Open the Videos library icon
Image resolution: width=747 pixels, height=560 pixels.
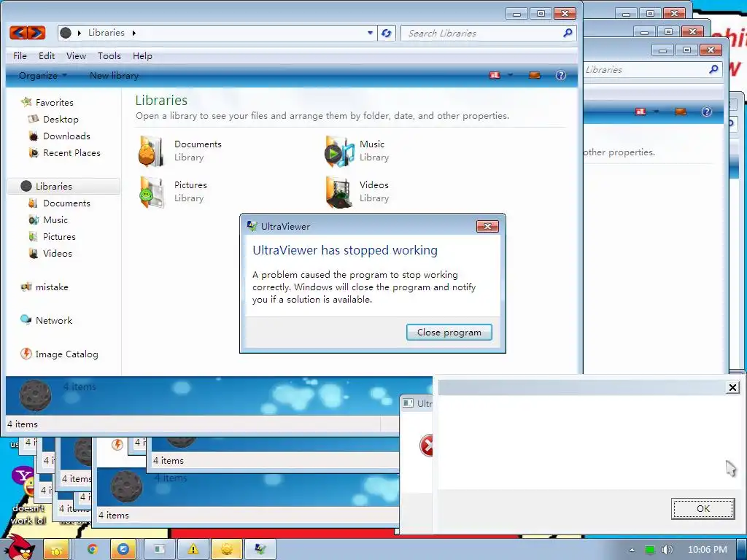pos(338,192)
